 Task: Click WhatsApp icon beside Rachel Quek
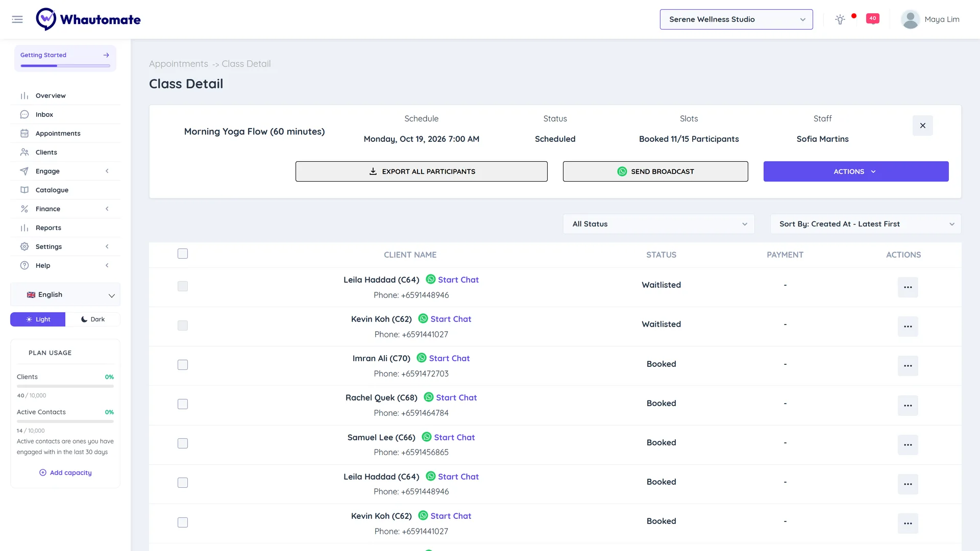pos(429,397)
